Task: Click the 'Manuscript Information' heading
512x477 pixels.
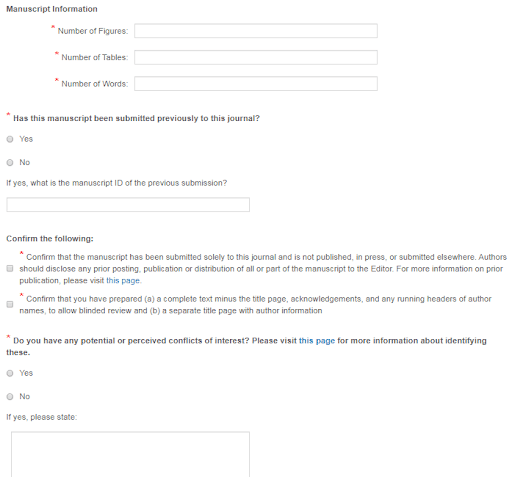Action: pyautogui.click(x=52, y=9)
